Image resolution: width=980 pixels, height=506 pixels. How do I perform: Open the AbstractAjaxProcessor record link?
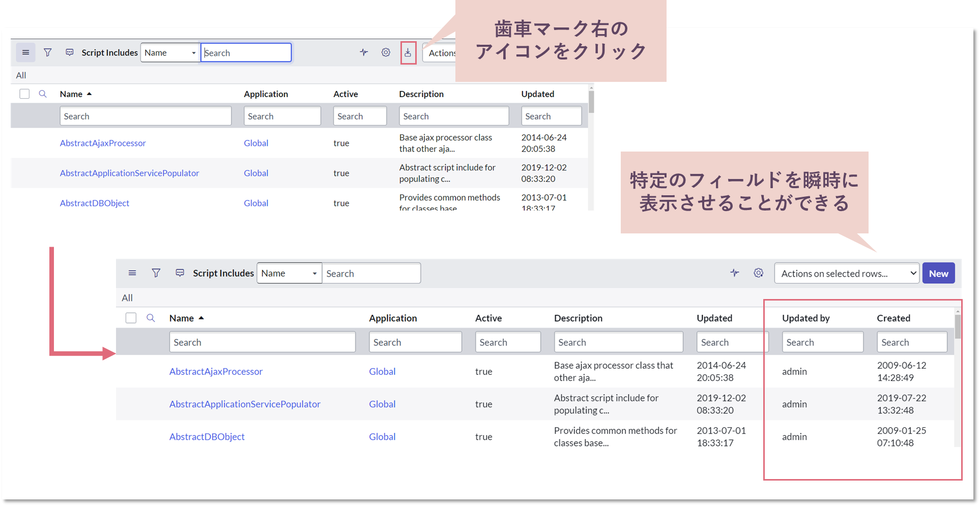[x=103, y=143]
